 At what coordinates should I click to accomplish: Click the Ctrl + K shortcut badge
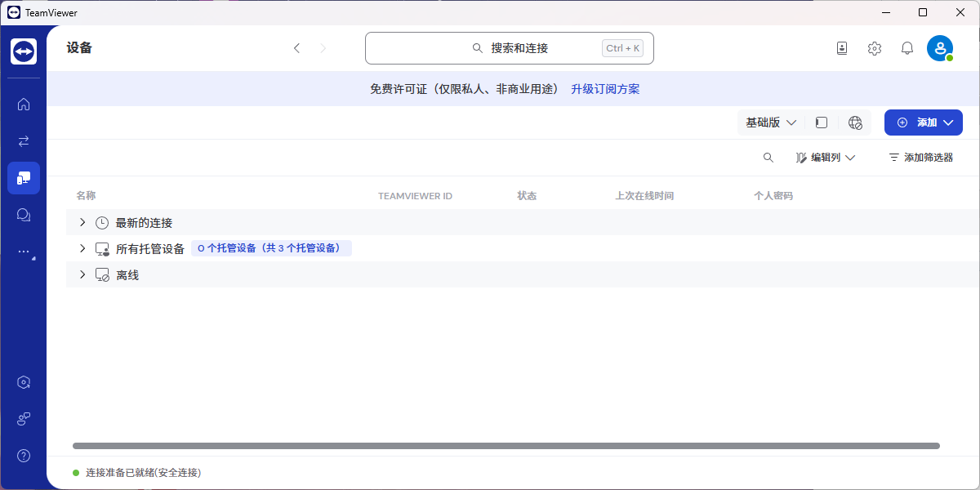pos(623,48)
